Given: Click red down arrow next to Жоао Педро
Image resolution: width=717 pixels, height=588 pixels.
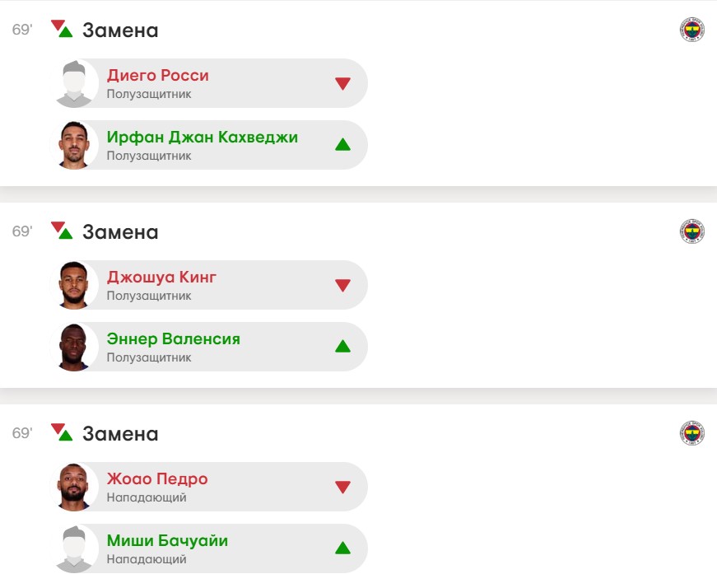Looking at the screenshot, I should point(343,487).
